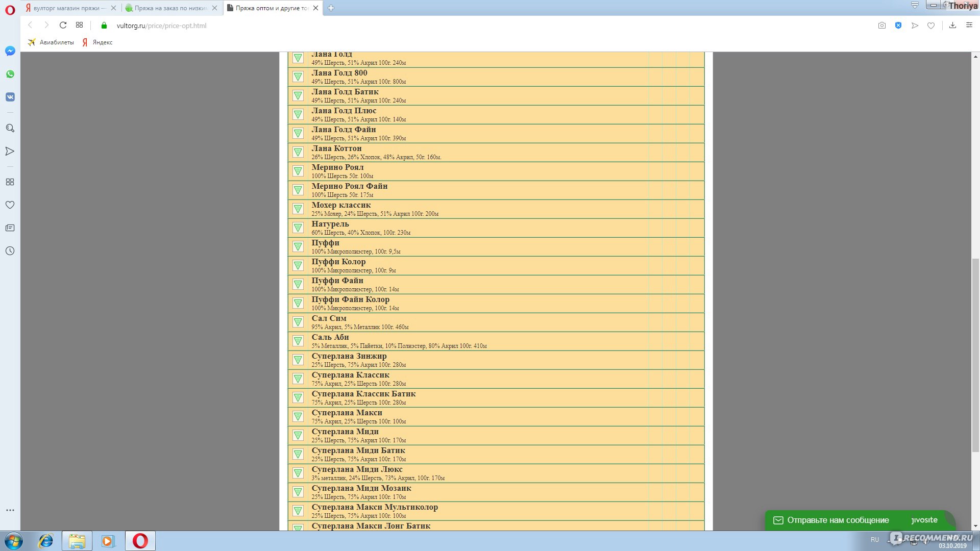Click the Пуффи Файн Колор yarn name

pos(351,299)
